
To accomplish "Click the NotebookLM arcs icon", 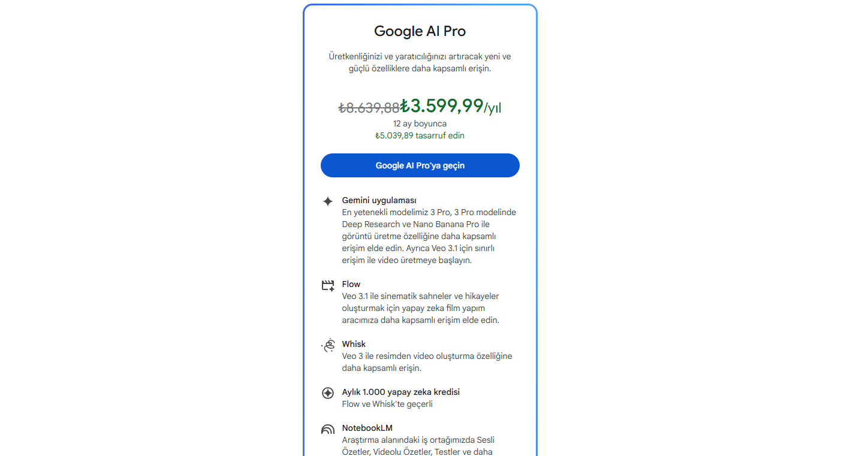I will pyautogui.click(x=328, y=429).
